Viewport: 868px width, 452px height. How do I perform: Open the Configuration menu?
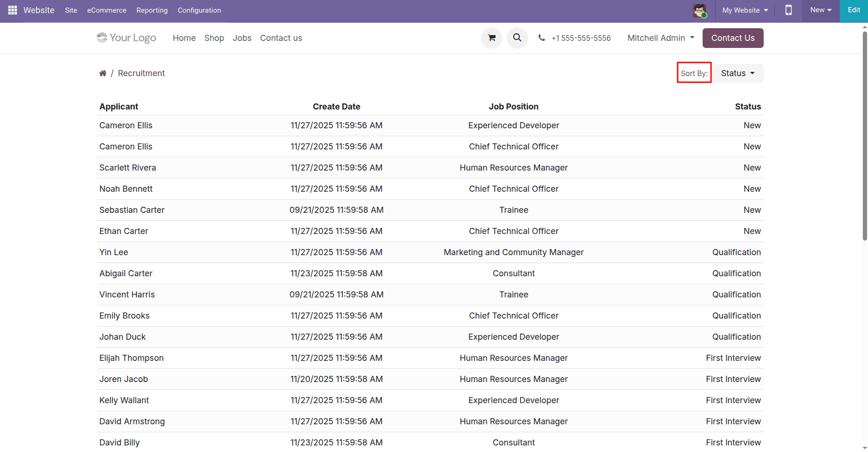(199, 10)
